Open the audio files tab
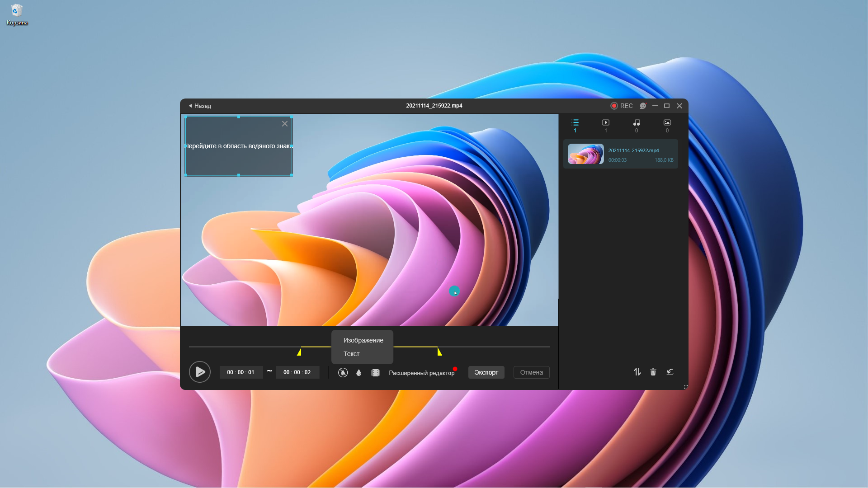Image resolution: width=868 pixels, height=488 pixels. click(x=637, y=125)
